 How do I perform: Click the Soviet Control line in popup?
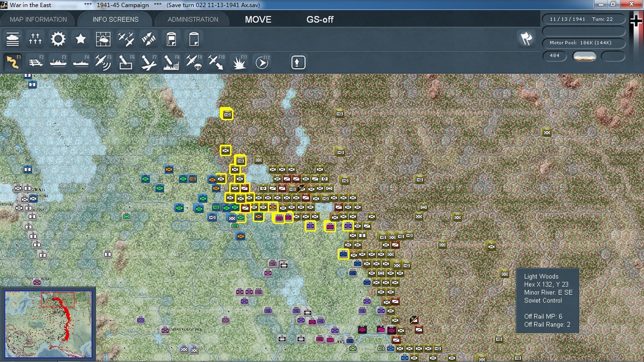tap(543, 300)
